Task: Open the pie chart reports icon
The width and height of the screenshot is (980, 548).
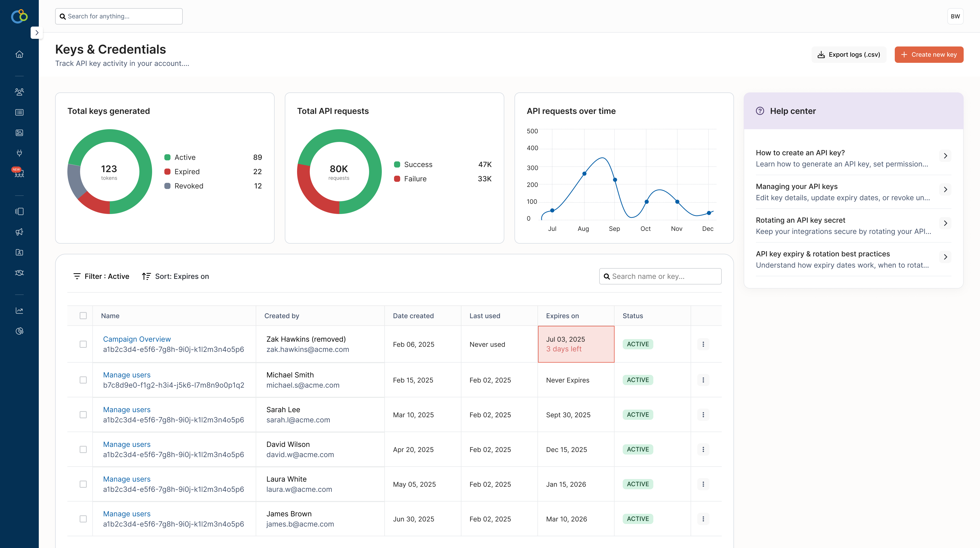Action: click(19, 331)
